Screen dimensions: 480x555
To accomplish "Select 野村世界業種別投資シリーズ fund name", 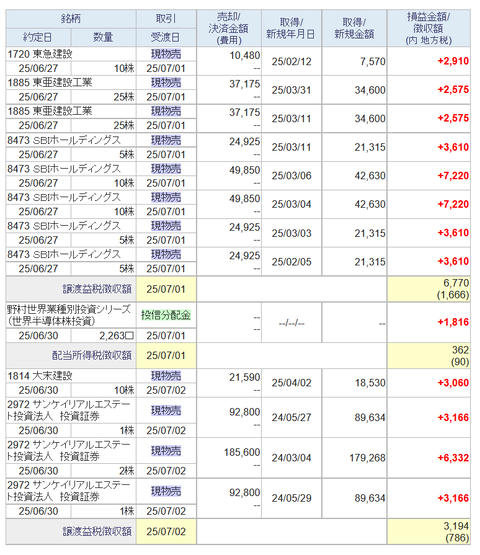I will [69, 315].
